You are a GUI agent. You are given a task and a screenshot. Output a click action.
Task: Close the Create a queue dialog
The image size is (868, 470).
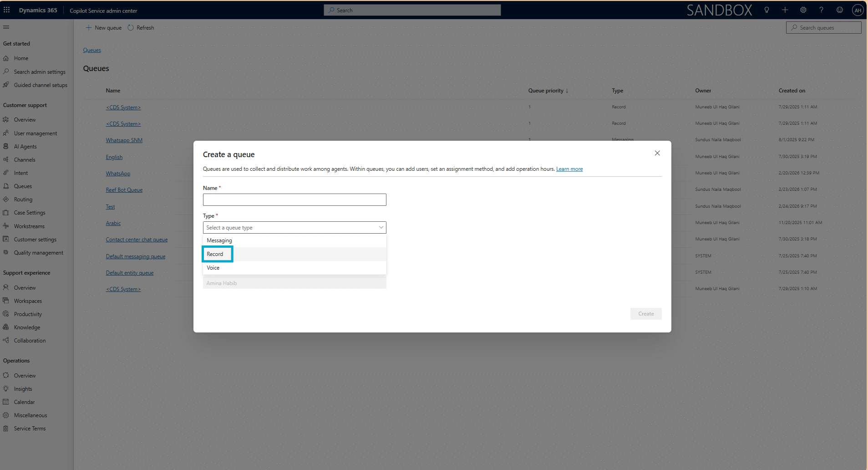point(657,153)
